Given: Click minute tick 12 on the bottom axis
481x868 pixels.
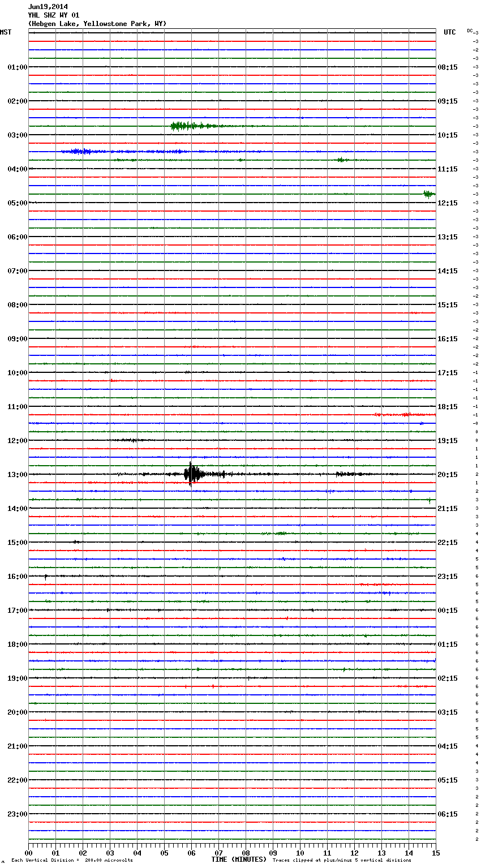Looking at the screenshot, I should (x=354, y=853).
